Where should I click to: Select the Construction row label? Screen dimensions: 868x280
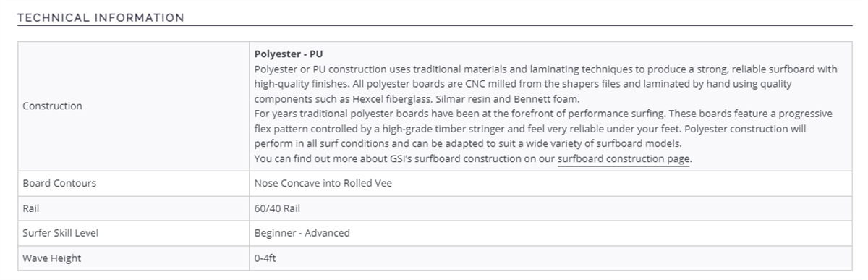53,106
